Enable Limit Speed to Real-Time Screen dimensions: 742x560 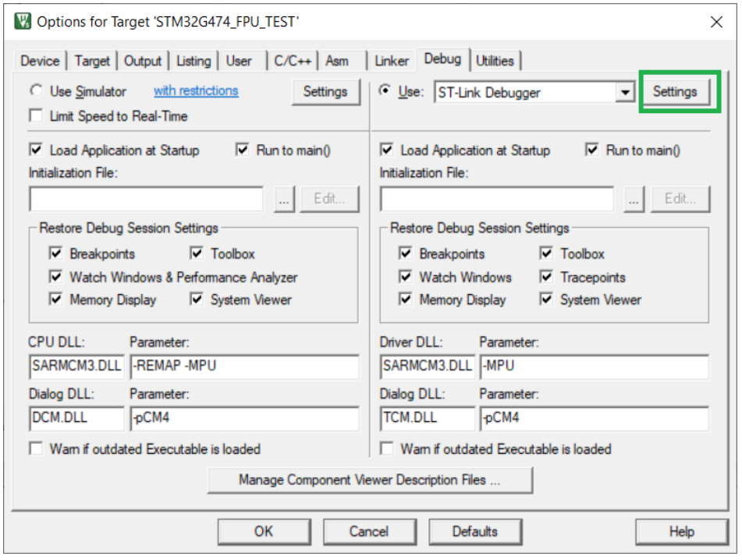(x=36, y=116)
